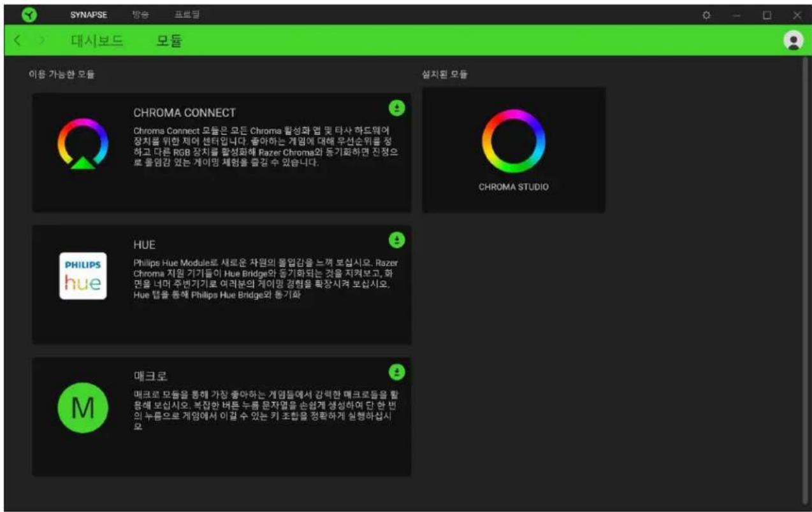The image size is (812, 512).
Task: Select the 모듈 tab
Action: click(x=170, y=41)
